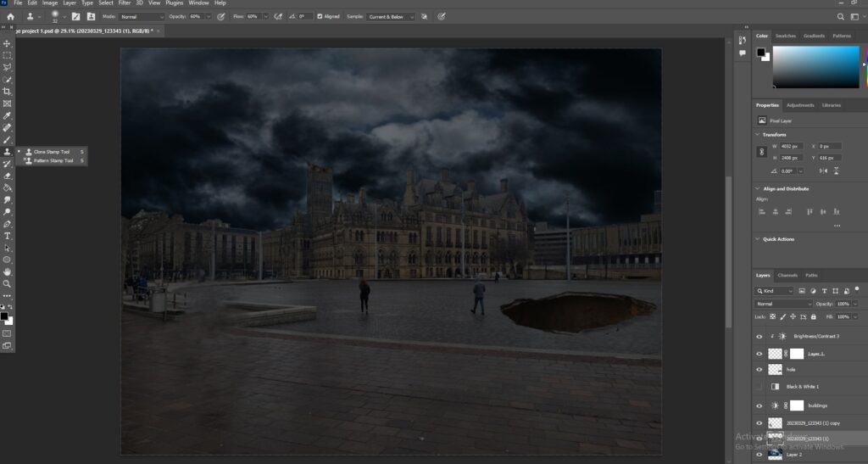Choose the Hand tool
Viewport: 868px width, 464px height.
[x=8, y=271]
